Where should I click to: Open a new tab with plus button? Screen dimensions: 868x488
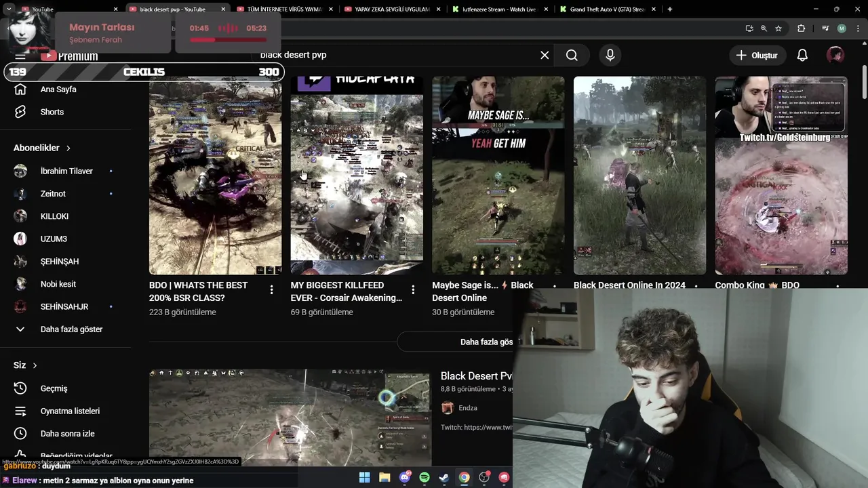click(670, 9)
